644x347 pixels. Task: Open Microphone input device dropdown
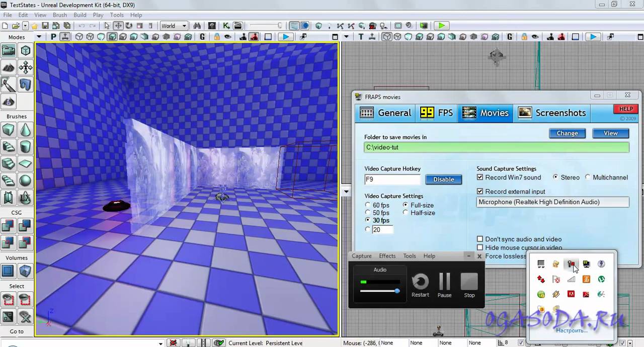click(x=552, y=202)
